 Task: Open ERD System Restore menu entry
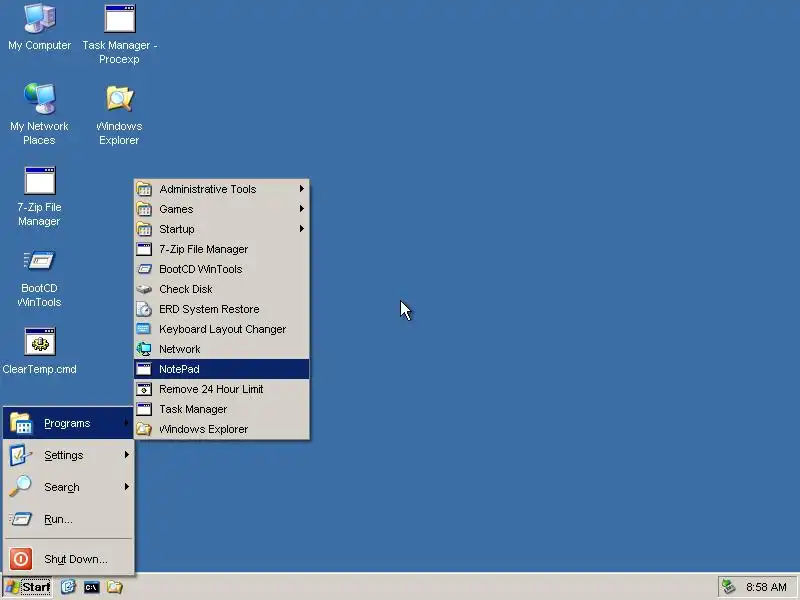[221, 309]
